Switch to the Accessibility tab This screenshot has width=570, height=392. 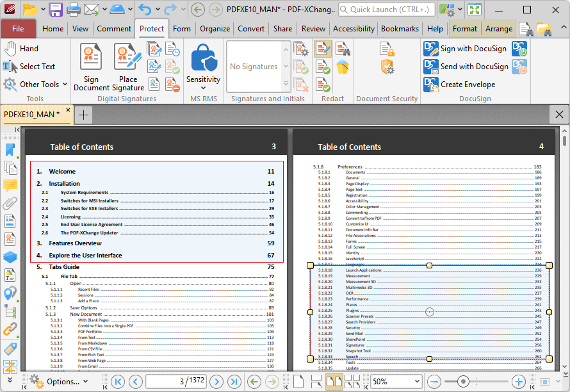pos(354,29)
